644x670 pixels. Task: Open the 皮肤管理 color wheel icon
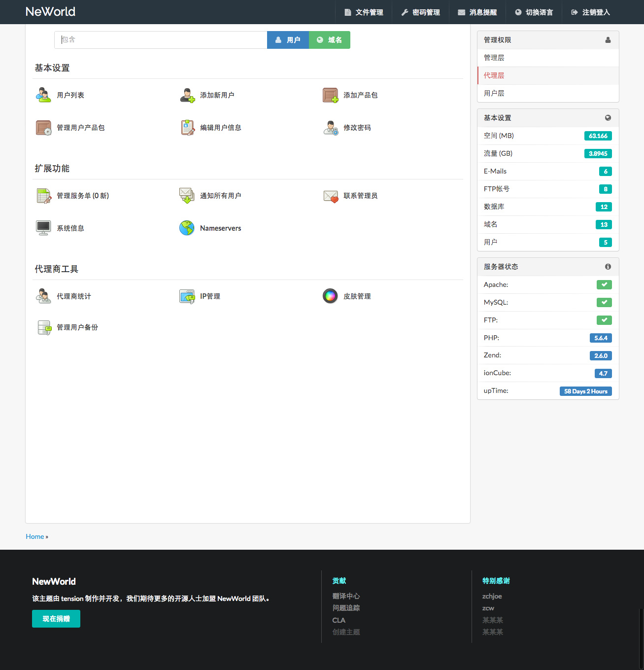[330, 296]
